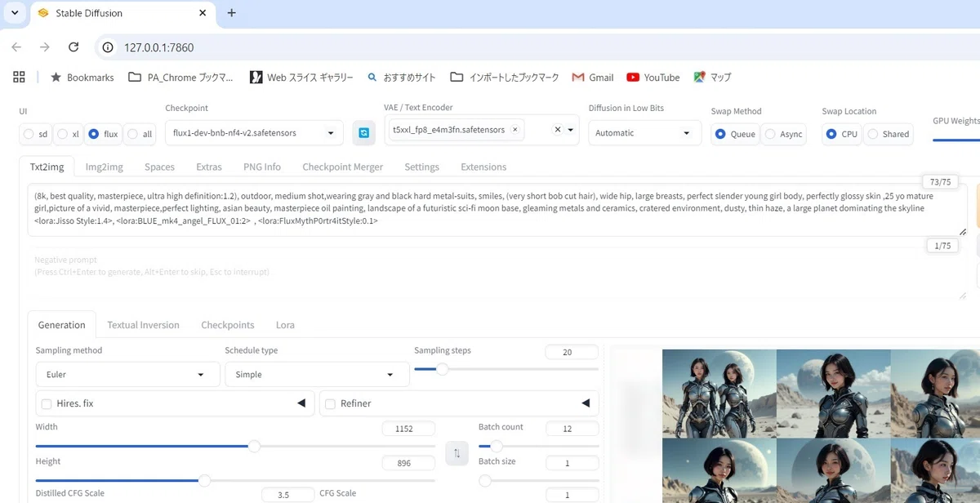Click the Width slider
980x503 pixels.
236,447
